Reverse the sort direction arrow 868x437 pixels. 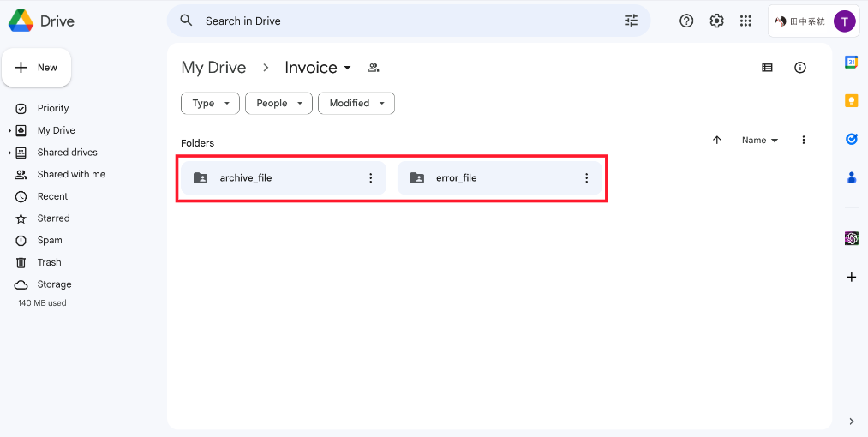(717, 140)
